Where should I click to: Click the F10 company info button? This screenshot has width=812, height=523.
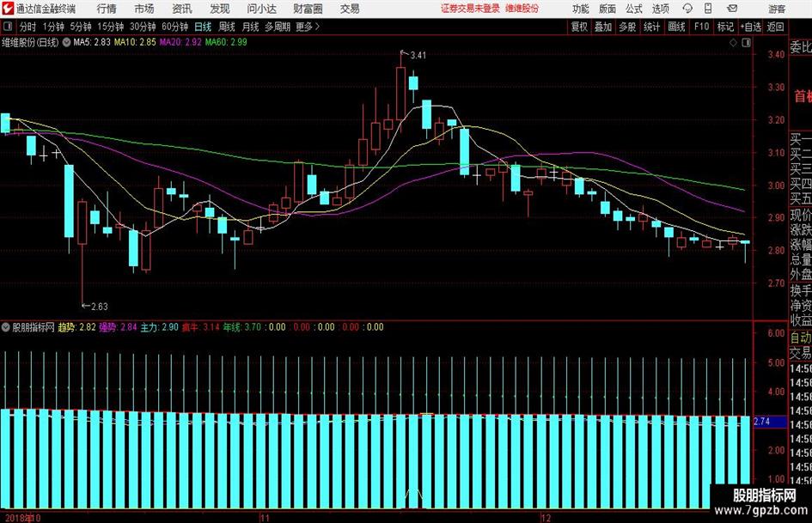[x=702, y=27]
